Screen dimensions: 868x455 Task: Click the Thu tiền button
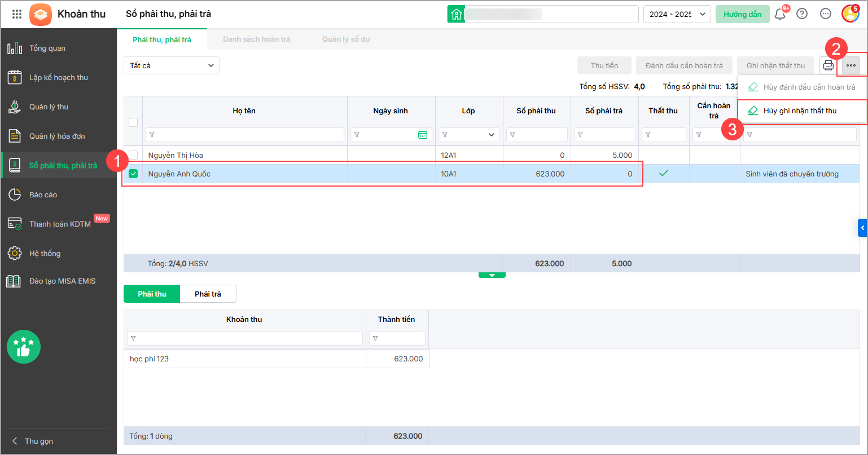point(604,65)
